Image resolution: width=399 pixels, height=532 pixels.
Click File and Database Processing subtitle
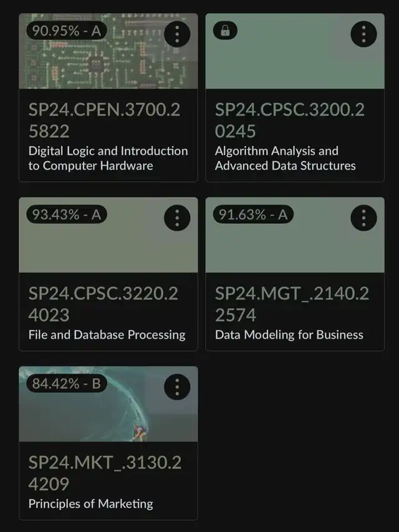(x=107, y=335)
